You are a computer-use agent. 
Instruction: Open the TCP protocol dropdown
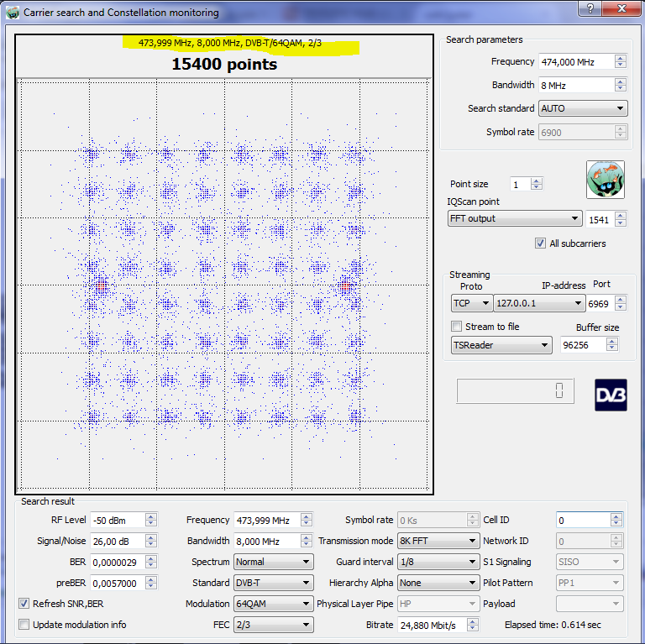[x=472, y=303]
